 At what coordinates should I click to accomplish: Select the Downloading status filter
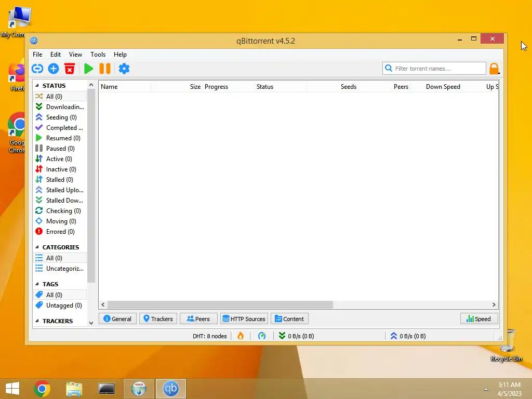tap(60, 107)
